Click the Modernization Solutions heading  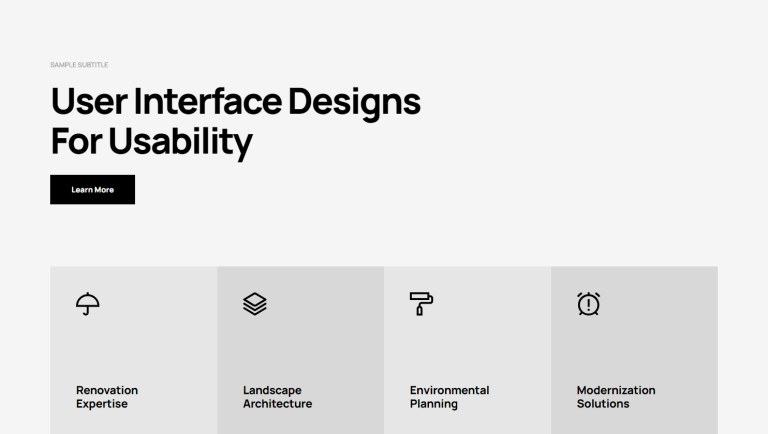pyautogui.click(x=616, y=397)
